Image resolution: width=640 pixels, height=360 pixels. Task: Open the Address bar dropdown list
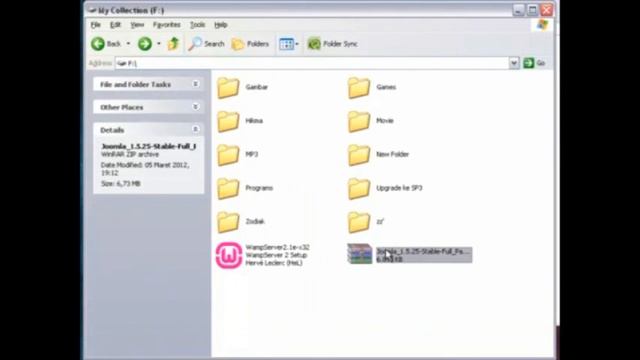pyautogui.click(x=514, y=63)
